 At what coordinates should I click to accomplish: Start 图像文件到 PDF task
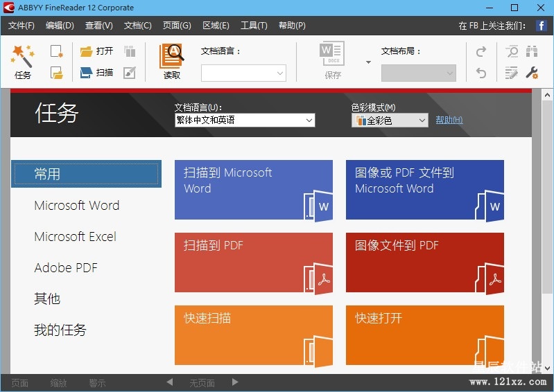[424, 262]
